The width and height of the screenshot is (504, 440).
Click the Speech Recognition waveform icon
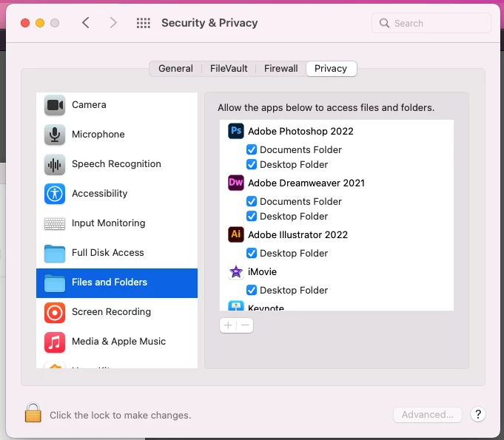pos(55,164)
